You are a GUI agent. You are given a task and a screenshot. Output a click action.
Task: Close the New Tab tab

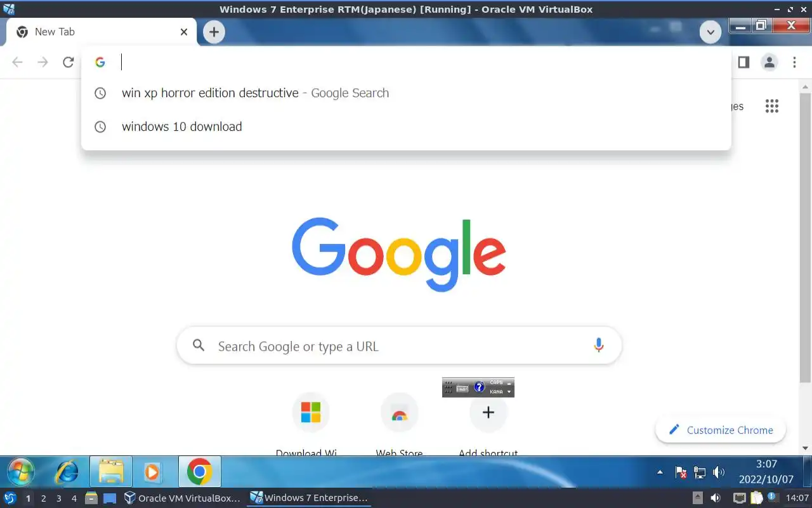click(x=184, y=32)
